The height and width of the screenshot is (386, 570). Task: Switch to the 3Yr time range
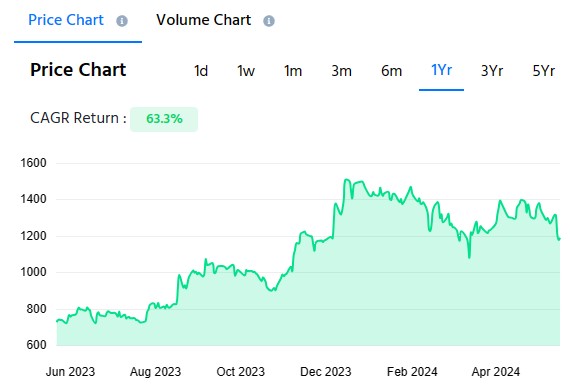tap(492, 71)
